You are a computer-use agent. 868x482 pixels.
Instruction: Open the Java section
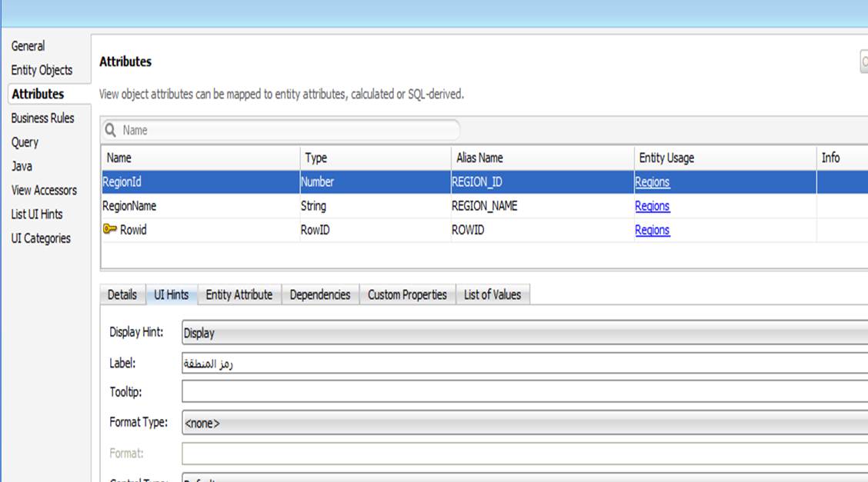click(x=22, y=166)
